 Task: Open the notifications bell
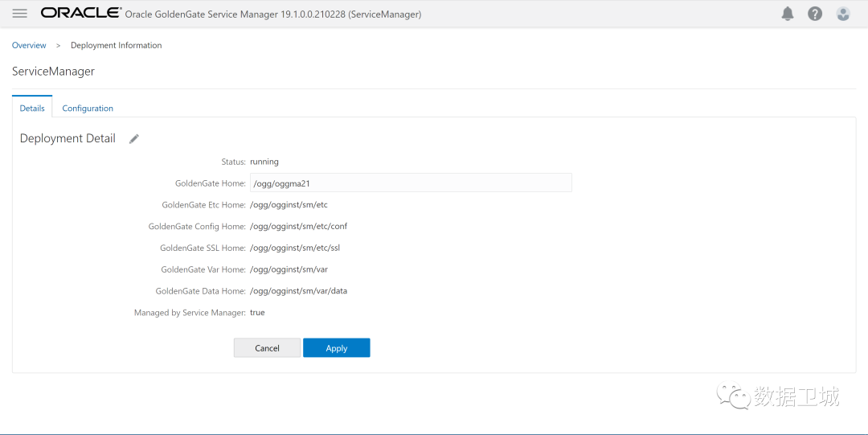787,14
